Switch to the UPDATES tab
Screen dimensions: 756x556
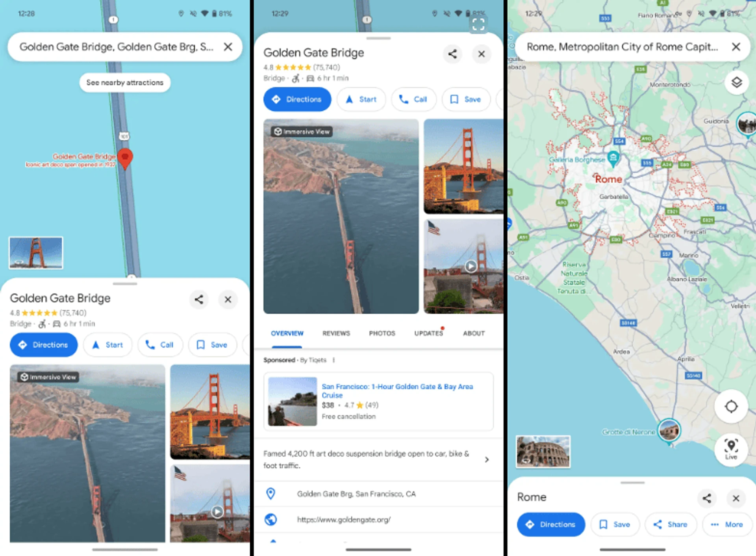[x=429, y=333]
